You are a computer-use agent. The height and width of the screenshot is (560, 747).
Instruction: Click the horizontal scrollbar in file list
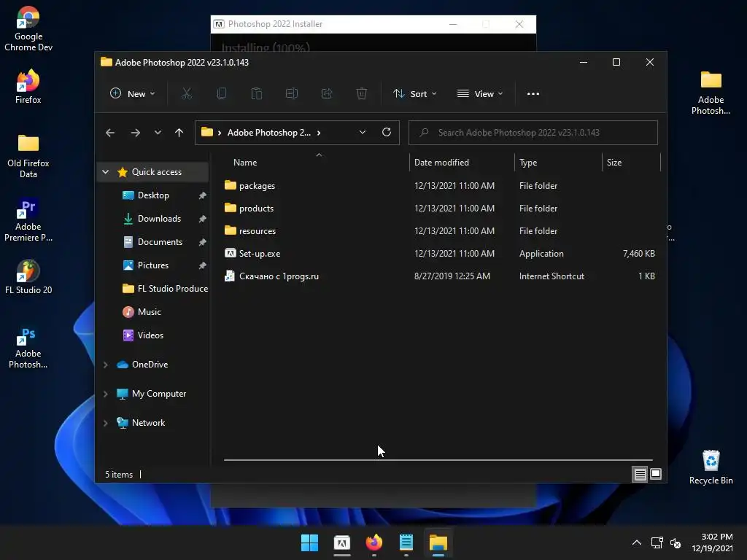coord(438,460)
